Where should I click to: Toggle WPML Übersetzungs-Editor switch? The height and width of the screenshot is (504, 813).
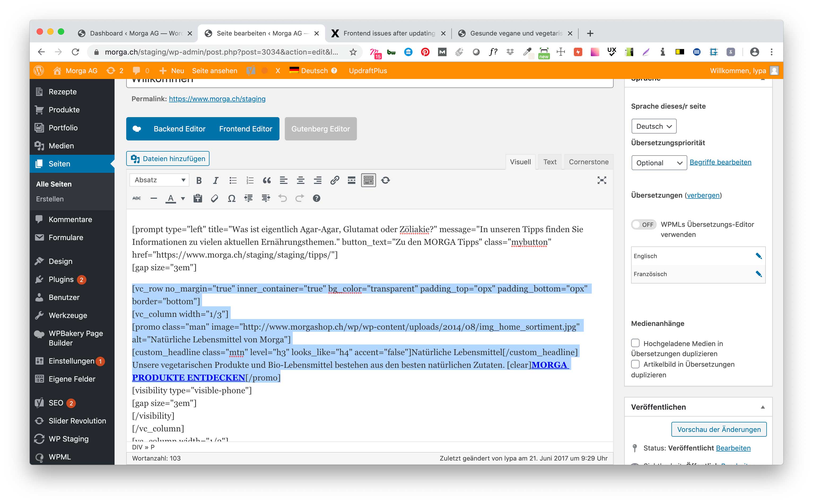pos(644,225)
